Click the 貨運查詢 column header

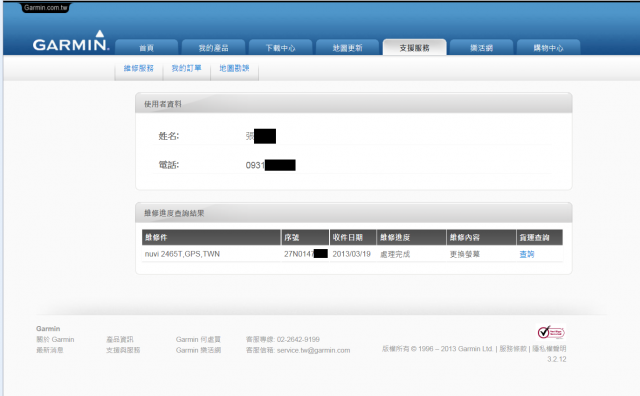(x=540, y=237)
